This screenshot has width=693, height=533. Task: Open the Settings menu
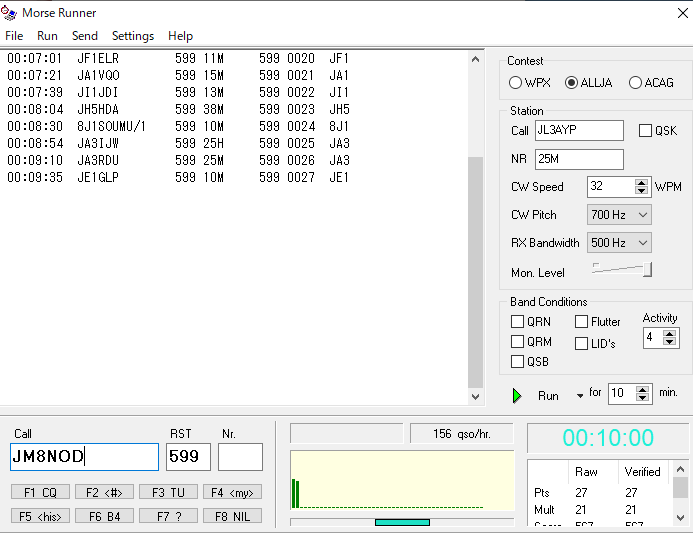(x=133, y=36)
